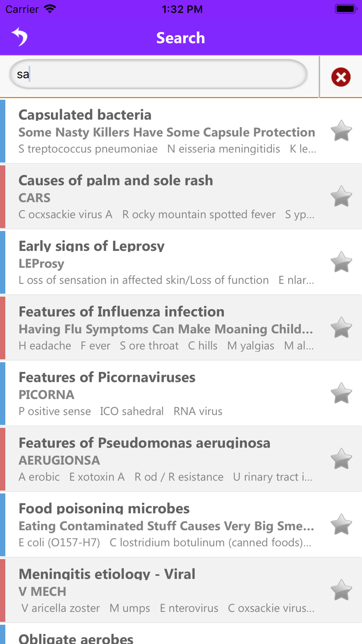Favorite Meningitis etiology - Viral star

(341, 590)
